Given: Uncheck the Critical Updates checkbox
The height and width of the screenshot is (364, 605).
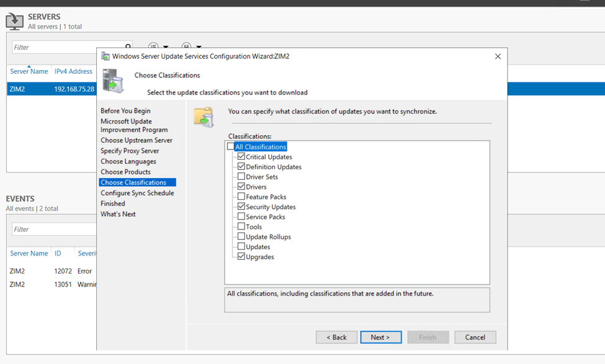Looking at the screenshot, I should coord(241,157).
